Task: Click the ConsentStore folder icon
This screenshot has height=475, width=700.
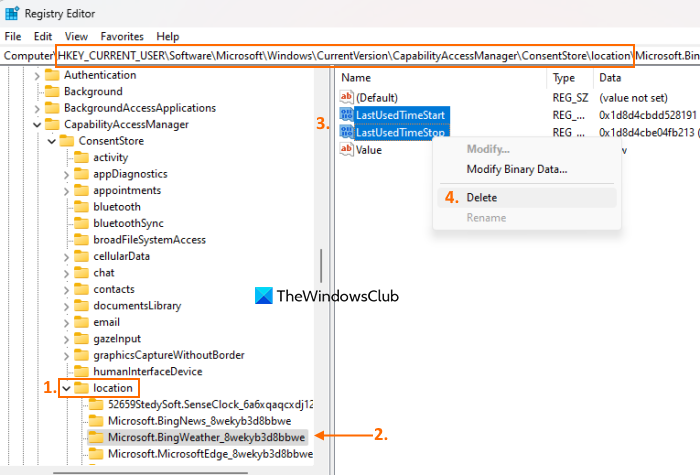Action: click(67, 141)
